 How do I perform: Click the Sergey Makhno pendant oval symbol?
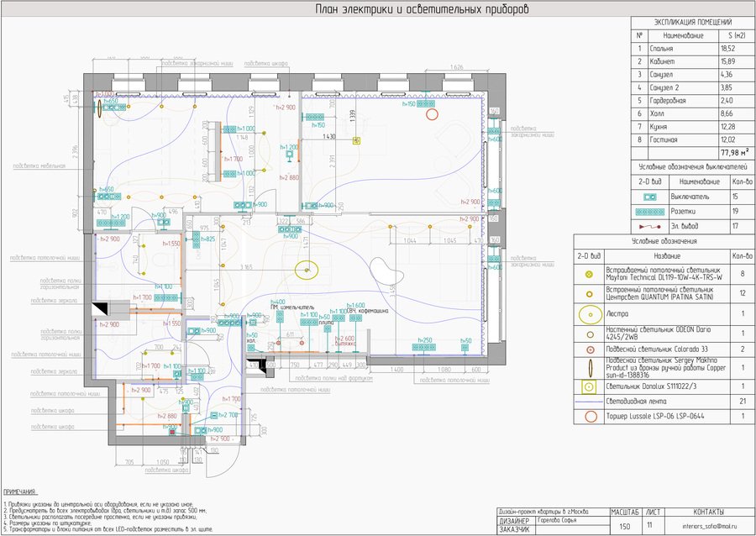tap(589, 366)
